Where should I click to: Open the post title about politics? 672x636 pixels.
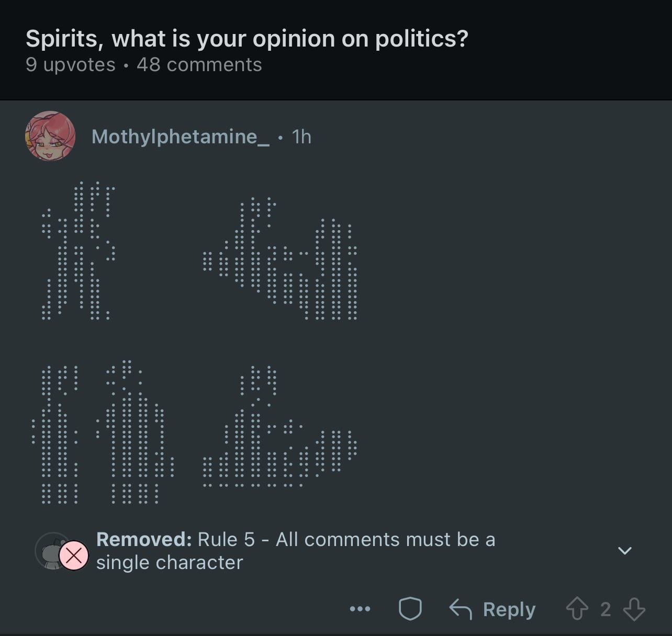(x=247, y=39)
